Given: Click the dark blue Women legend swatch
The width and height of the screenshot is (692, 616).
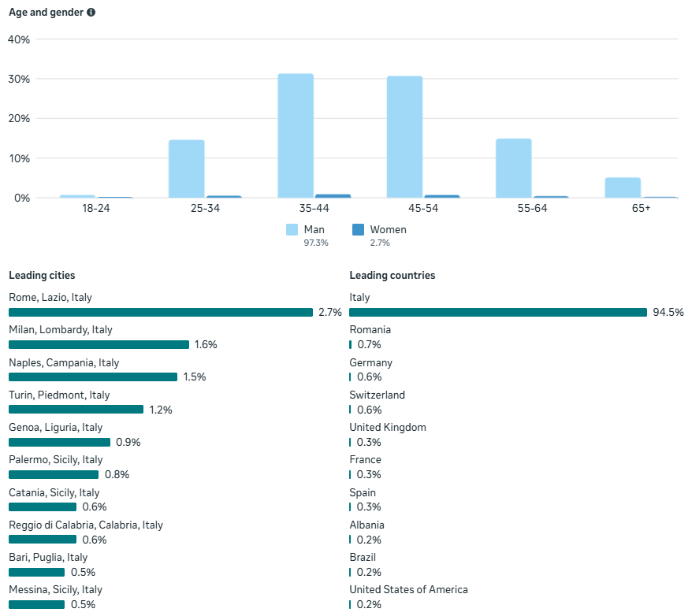Looking at the screenshot, I should click(358, 230).
